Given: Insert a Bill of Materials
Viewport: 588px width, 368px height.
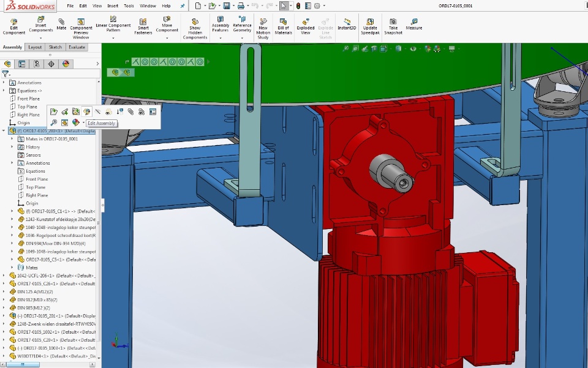Looking at the screenshot, I should click(x=283, y=26).
